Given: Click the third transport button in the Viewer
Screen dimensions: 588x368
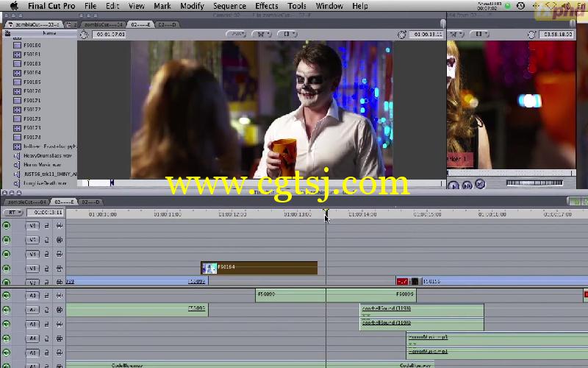Looking at the screenshot, I should pos(480,184).
